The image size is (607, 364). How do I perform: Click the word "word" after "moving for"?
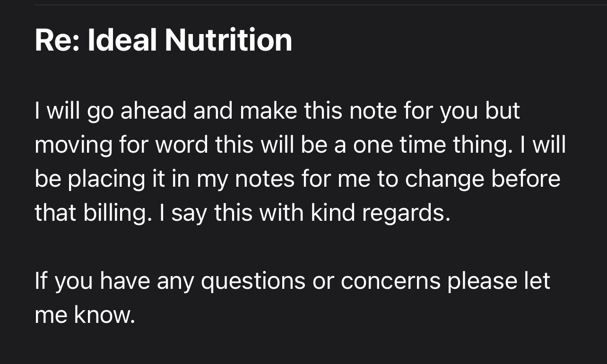pos(182,145)
